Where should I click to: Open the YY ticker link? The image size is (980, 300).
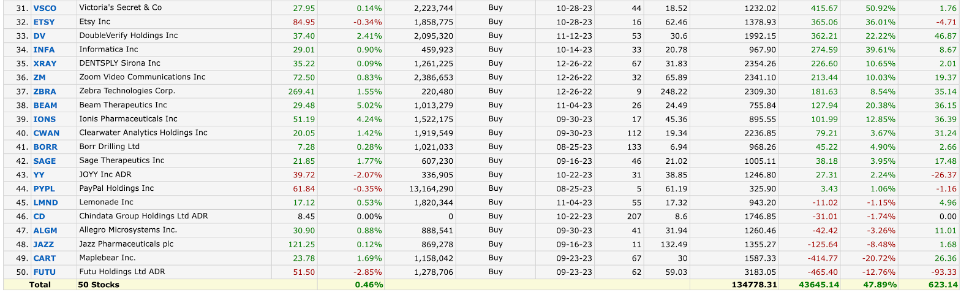pos(39,175)
